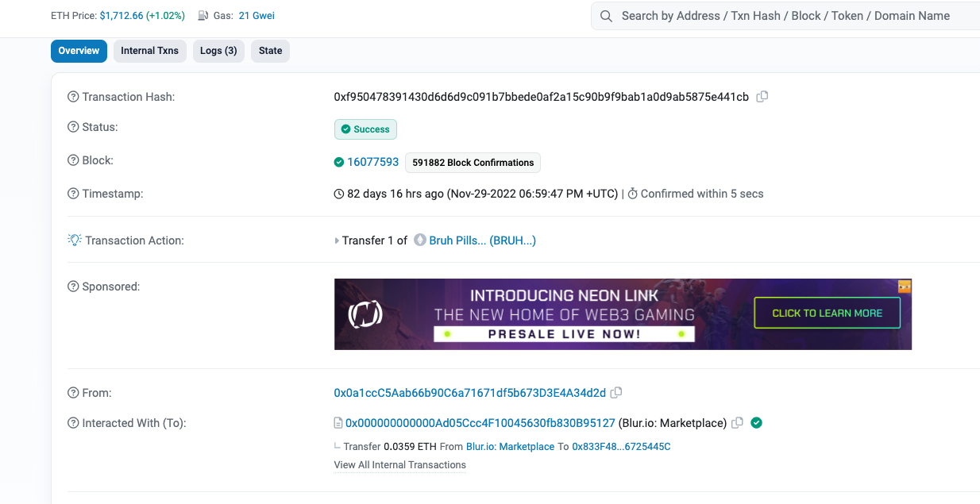This screenshot has height=504, width=980.
Task: Click the BRUH token logo in Transaction Action
Action: pyautogui.click(x=419, y=240)
